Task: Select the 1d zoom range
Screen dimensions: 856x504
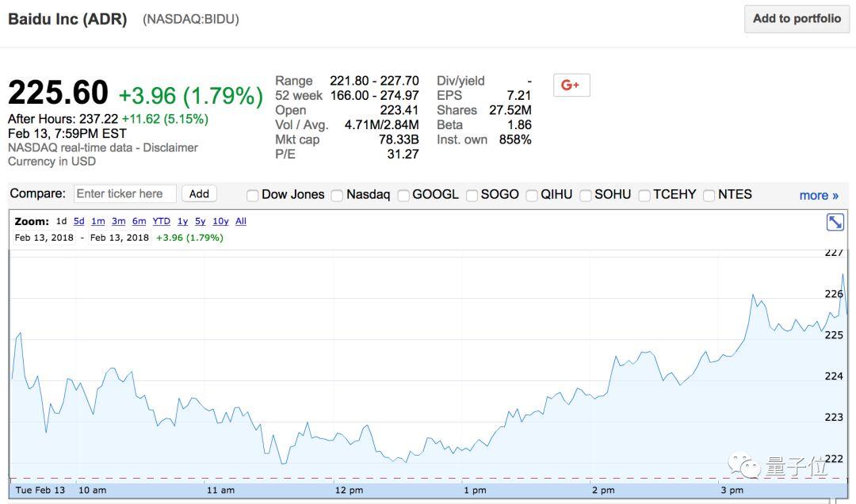Action: (x=61, y=221)
